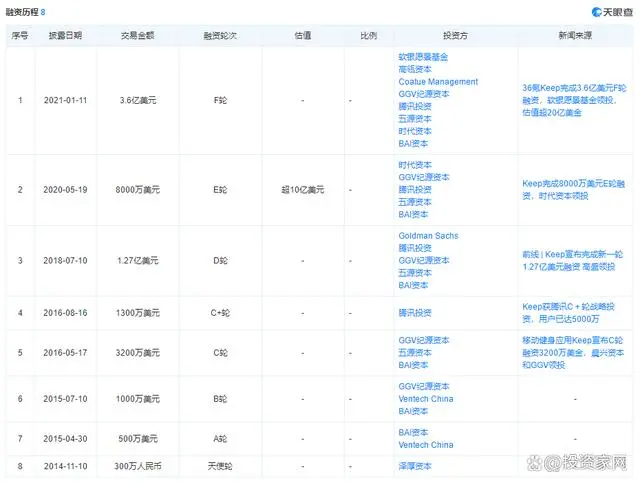Open 软银愿景基金 investor link in F轮 row
Image resolution: width=640 pixels, height=485 pixels.
[x=423, y=57]
